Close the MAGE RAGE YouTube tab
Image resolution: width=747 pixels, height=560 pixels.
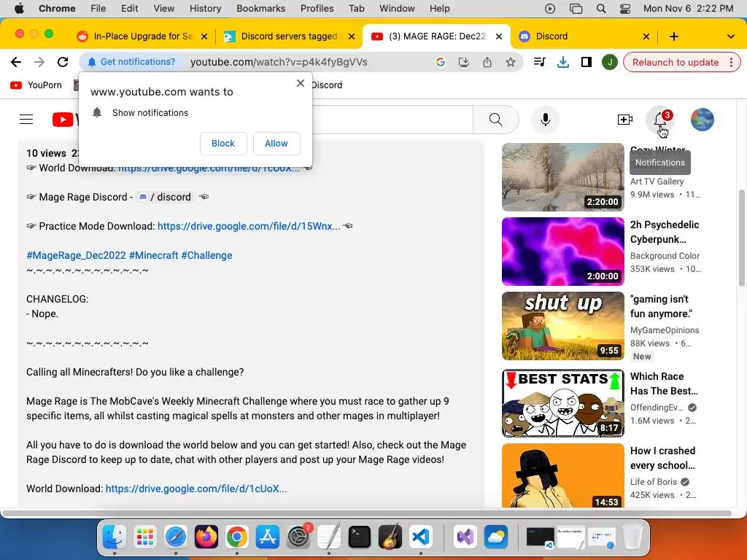click(x=499, y=36)
